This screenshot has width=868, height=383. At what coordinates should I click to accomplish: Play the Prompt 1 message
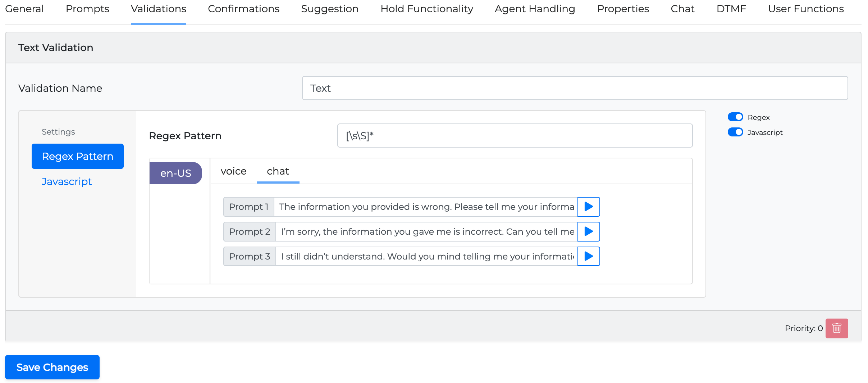pos(588,207)
